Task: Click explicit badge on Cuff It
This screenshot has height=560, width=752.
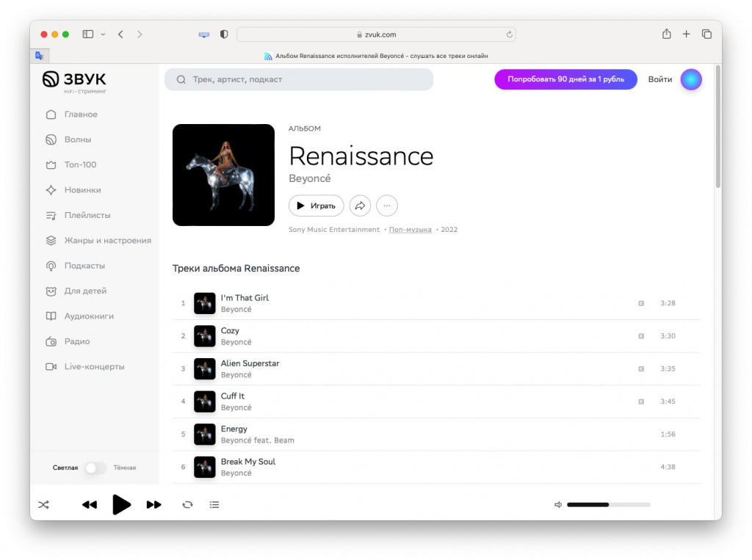Action: click(x=641, y=401)
